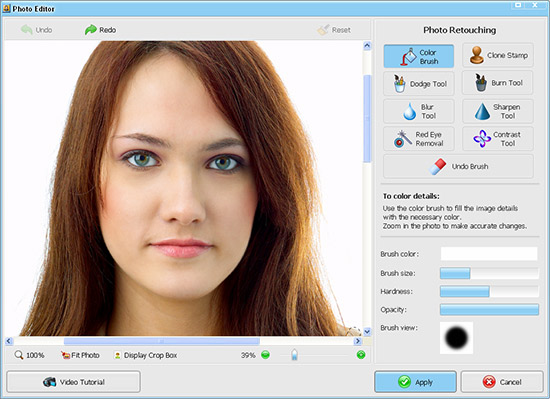Close the Photo Editor window

pyautogui.click(x=535, y=5)
